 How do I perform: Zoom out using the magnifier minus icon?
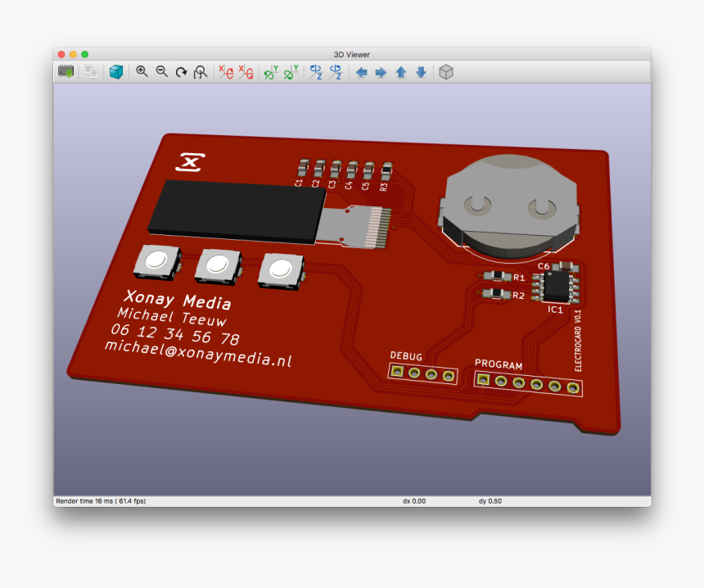tap(161, 72)
